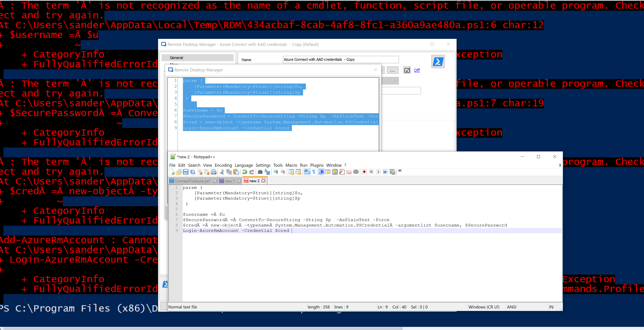
Task: Open the Language menu
Action: [244, 165]
